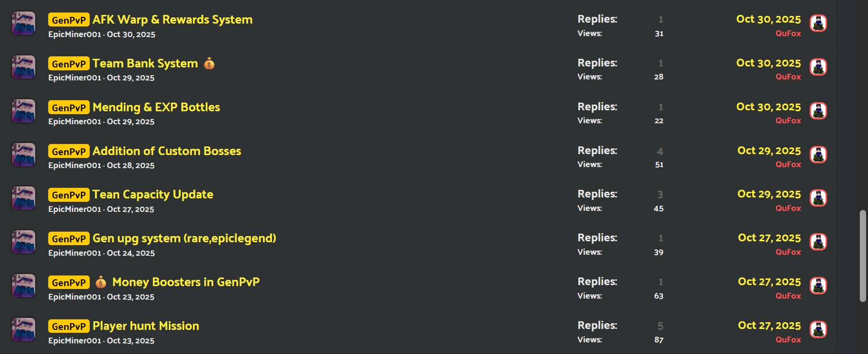Click author avatar beside Tean Capacity Update

24,198
